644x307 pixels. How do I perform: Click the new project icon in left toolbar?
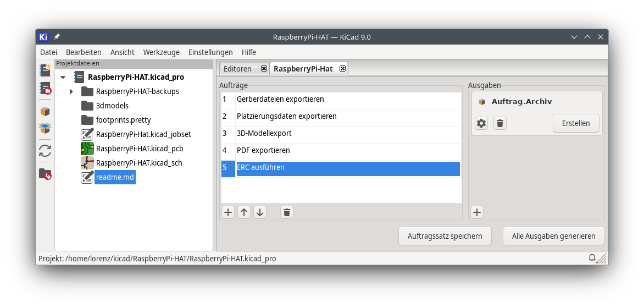(45, 70)
